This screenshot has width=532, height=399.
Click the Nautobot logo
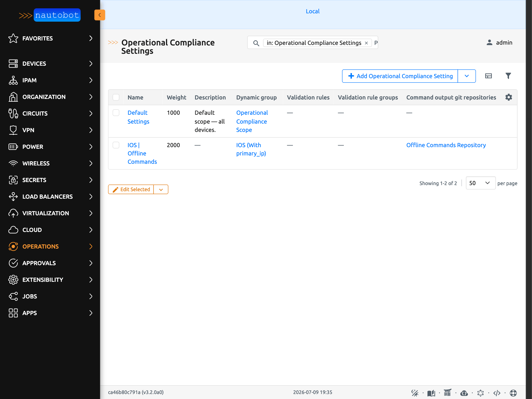point(50,15)
